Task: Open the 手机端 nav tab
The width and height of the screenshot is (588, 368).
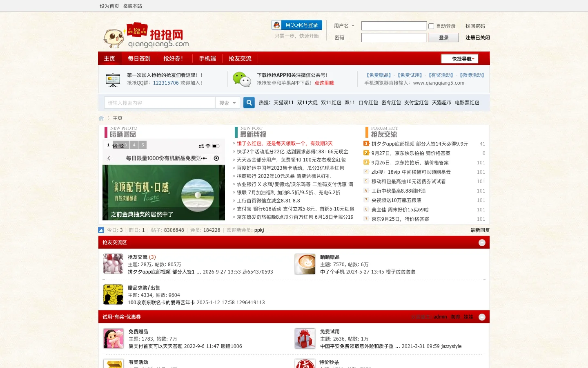Action: point(207,58)
